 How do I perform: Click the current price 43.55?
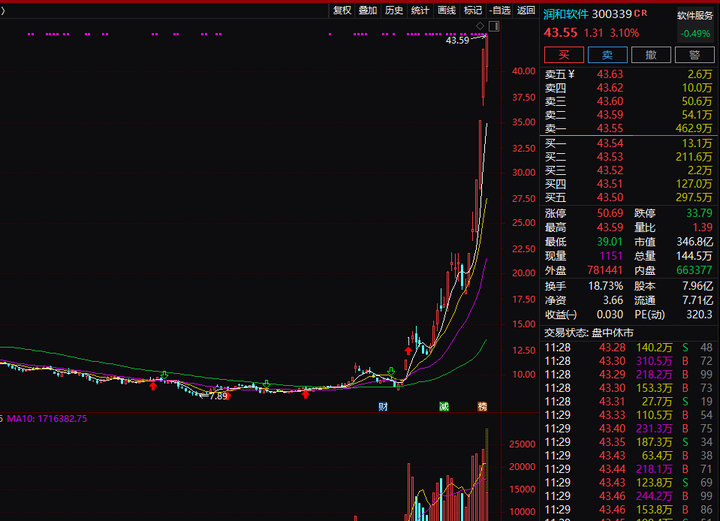(561, 33)
